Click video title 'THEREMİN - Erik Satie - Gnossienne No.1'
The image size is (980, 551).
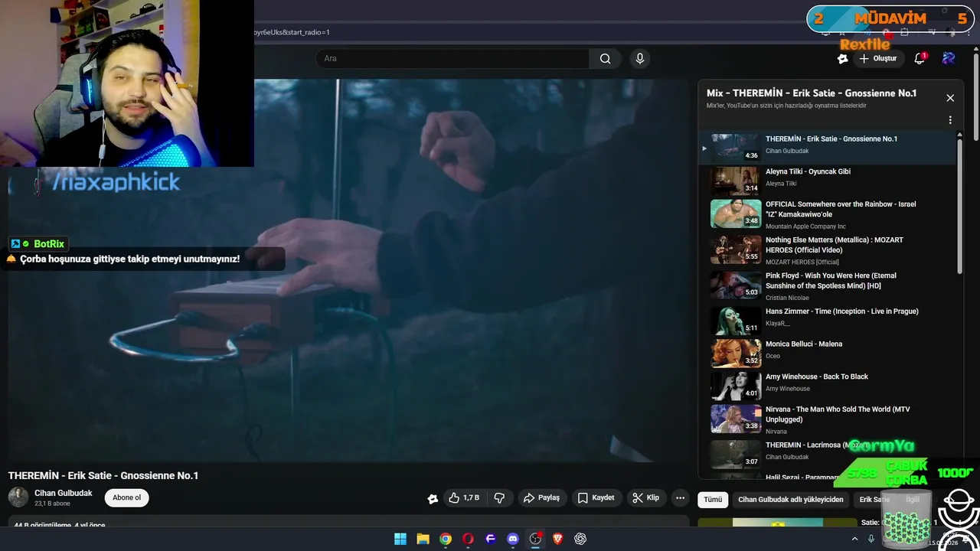coord(103,476)
